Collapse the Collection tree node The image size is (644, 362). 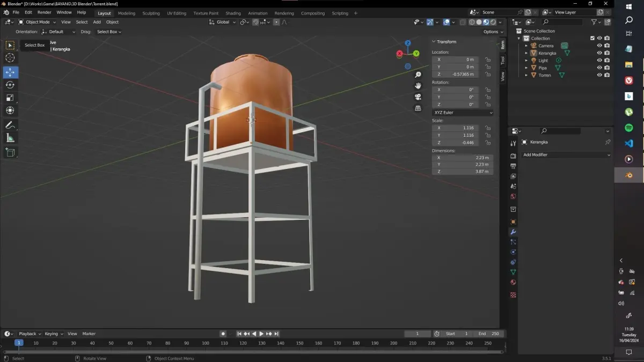(519, 38)
